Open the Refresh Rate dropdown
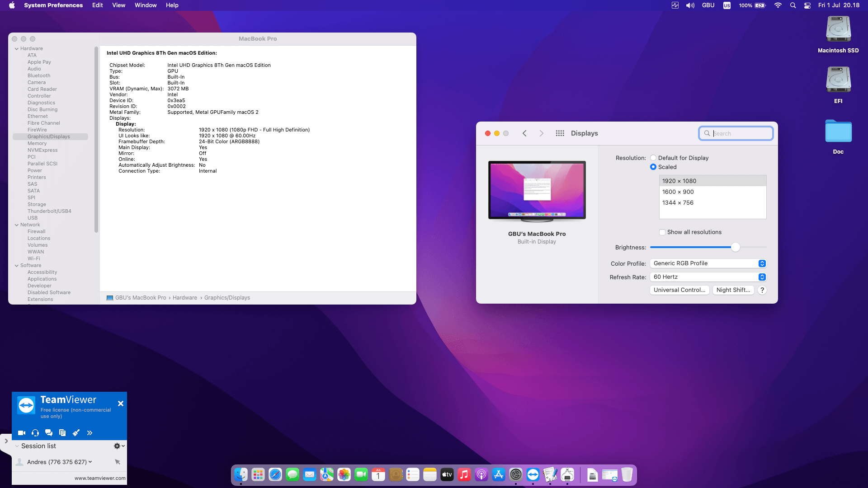The width and height of the screenshot is (868, 488). (708, 277)
